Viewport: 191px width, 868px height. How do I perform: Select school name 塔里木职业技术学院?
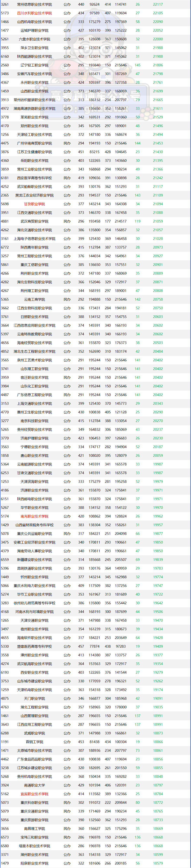[x=35, y=846]
